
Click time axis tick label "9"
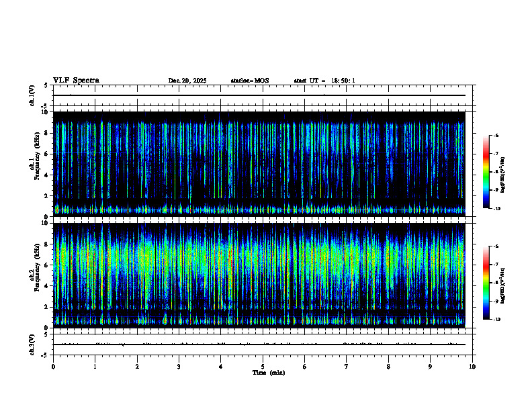click(x=430, y=367)
